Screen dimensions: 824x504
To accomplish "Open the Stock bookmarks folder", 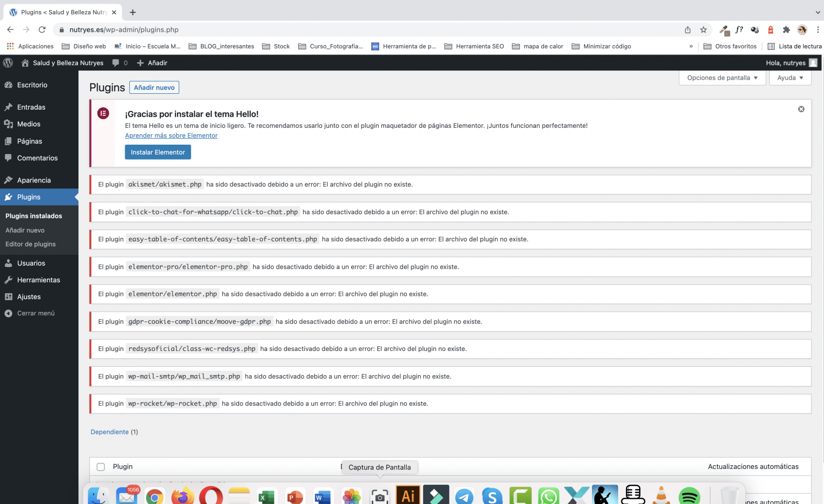I will coord(276,46).
